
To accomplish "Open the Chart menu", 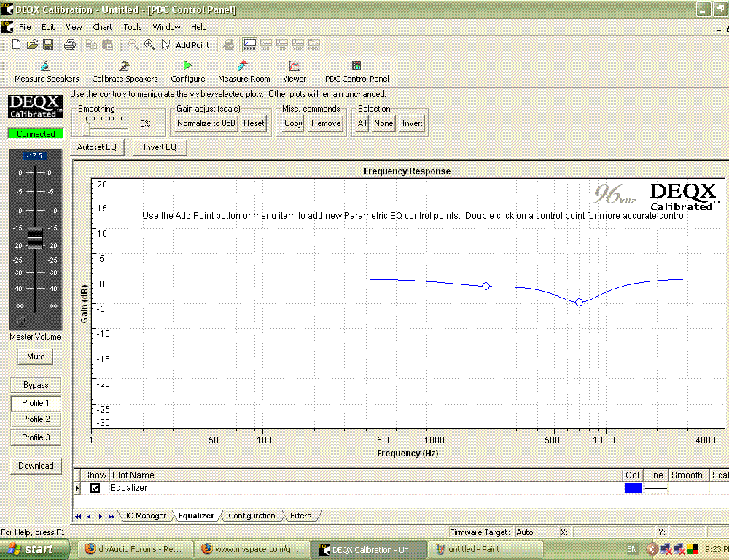I will 102,27.
